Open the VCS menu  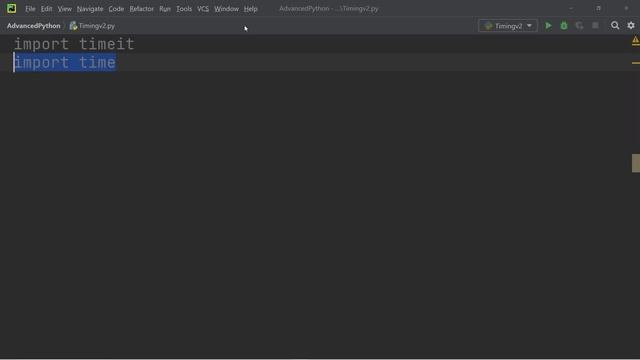[203, 9]
